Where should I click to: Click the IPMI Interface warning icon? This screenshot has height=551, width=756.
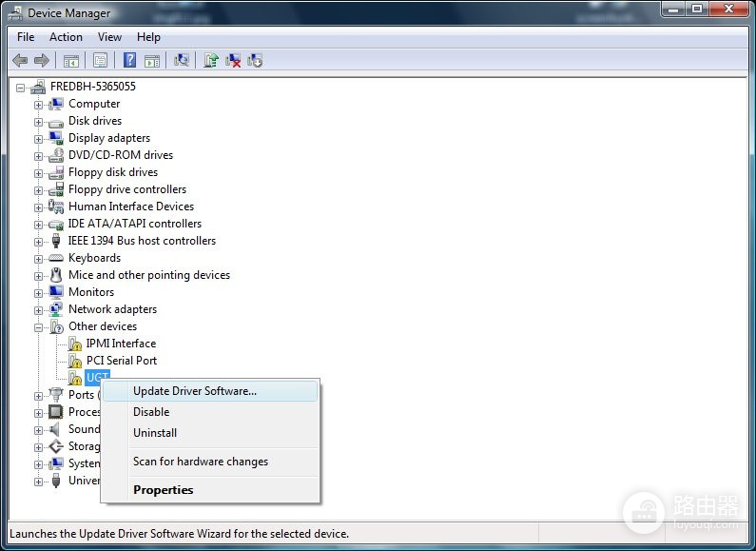pyautogui.click(x=75, y=344)
